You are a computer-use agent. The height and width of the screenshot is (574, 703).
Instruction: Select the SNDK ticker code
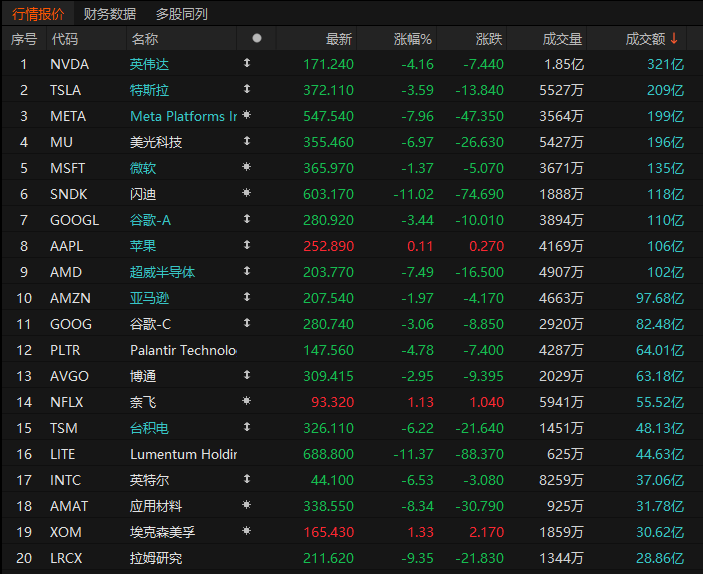(69, 194)
